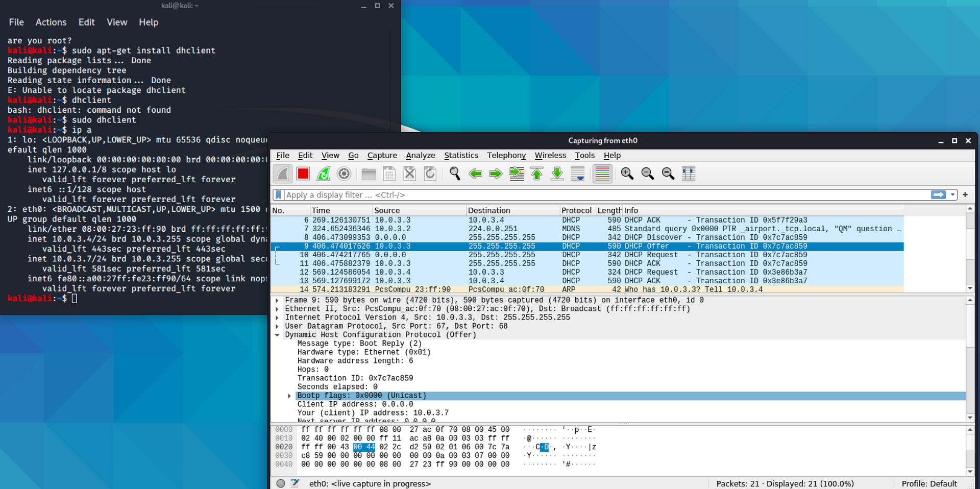Screen dimensions: 980x489
Task: Select packet 8 DHCP Discover row
Action: (x=587, y=237)
